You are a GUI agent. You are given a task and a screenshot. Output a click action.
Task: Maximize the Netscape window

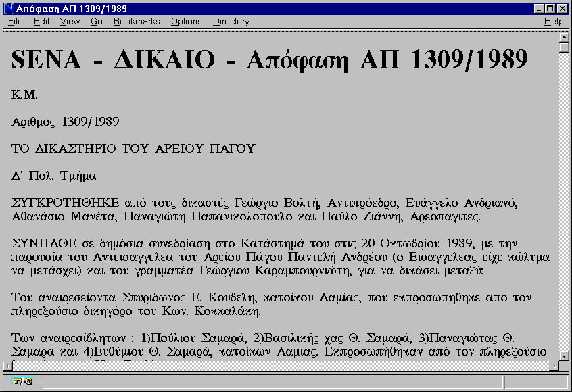click(550, 8)
